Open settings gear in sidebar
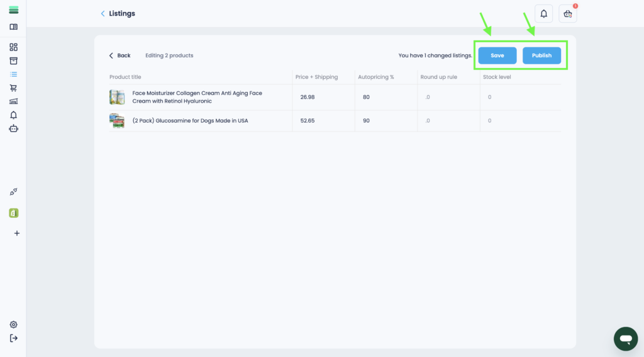Viewport: 644px width, 357px height. click(14, 325)
